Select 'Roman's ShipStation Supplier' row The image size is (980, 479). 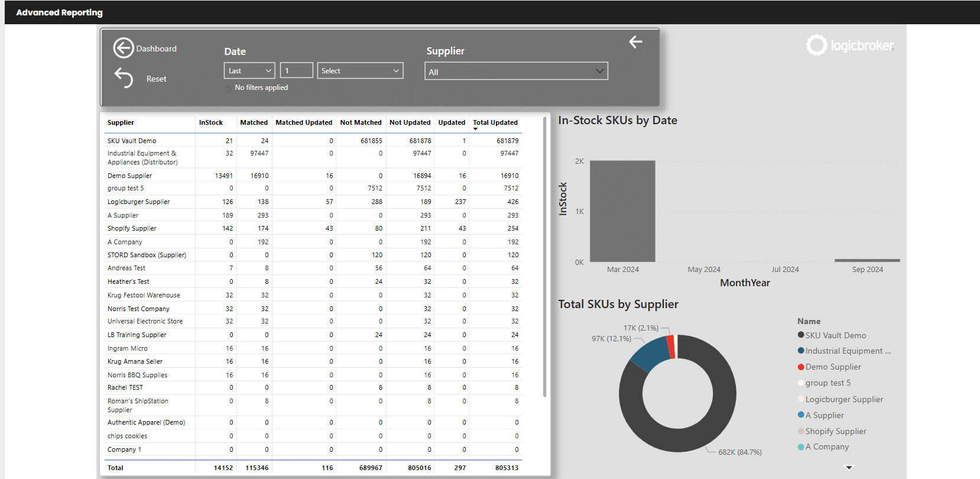(313, 405)
